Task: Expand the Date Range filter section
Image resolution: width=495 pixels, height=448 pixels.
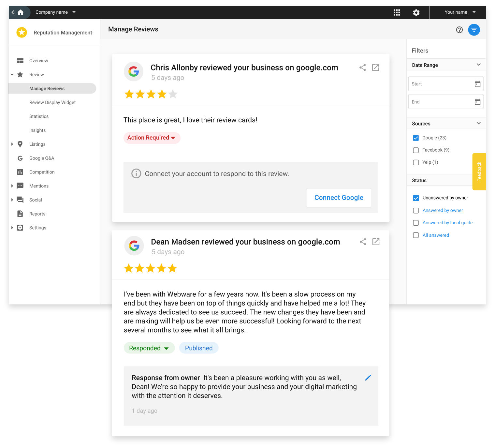Action: coord(478,64)
